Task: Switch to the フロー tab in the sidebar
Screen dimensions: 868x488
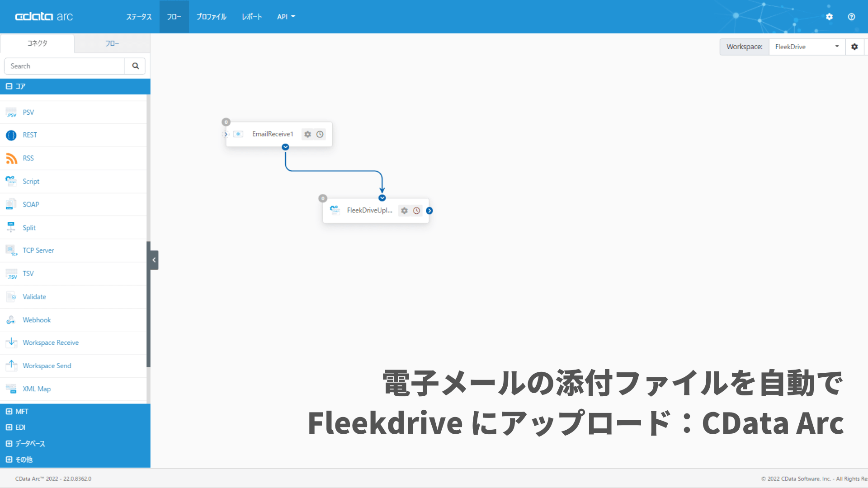Action: pos(112,43)
